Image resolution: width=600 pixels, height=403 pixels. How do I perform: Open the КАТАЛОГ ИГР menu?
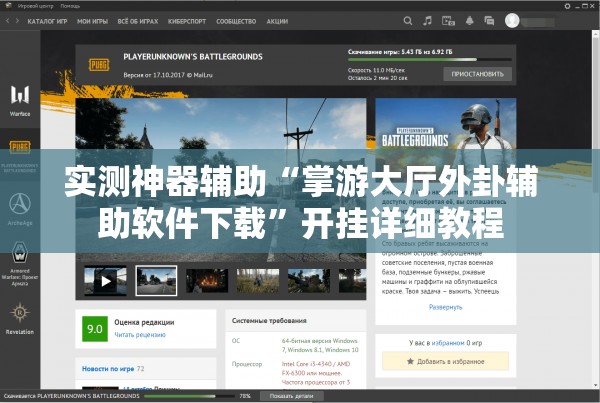click(x=47, y=21)
